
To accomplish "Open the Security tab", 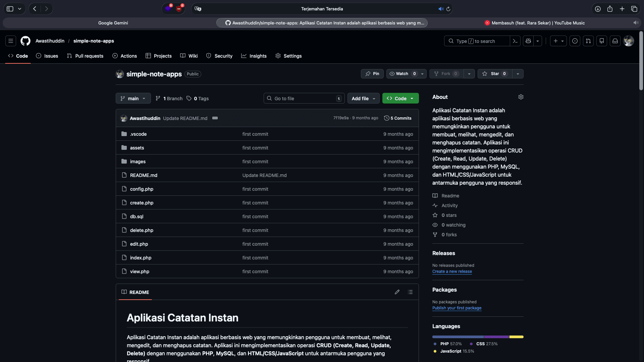I will pyautogui.click(x=219, y=56).
